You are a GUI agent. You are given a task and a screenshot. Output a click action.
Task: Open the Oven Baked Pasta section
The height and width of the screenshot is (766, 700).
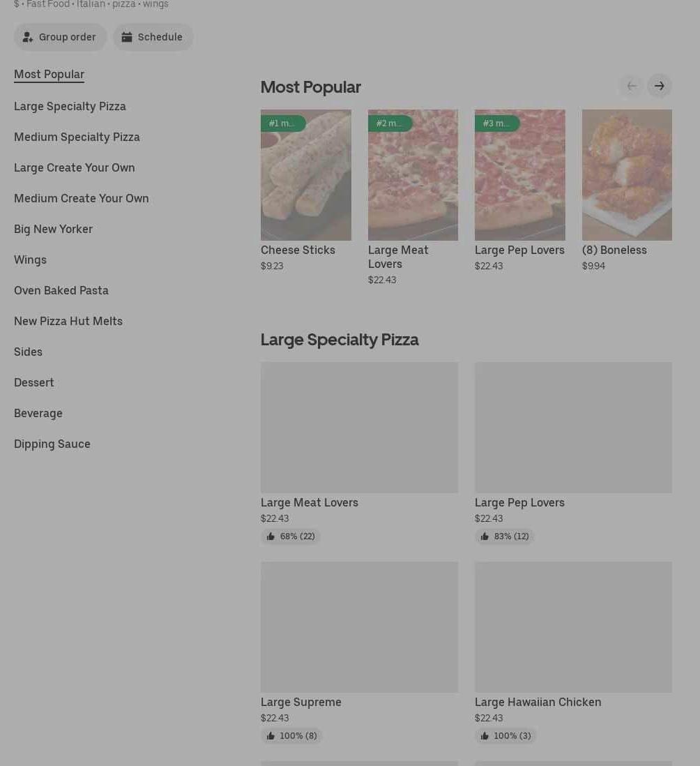pyautogui.click(x=61, y=290)
